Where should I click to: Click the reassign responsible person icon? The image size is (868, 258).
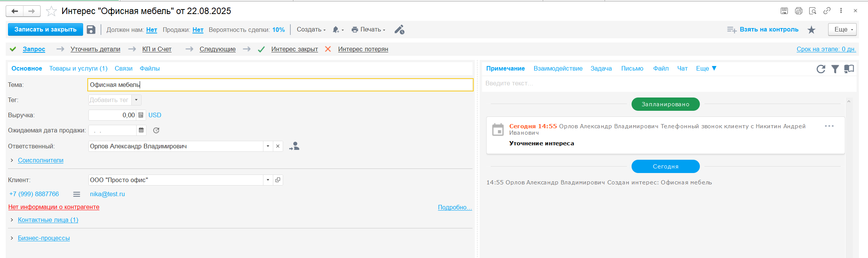coord(294,146)
